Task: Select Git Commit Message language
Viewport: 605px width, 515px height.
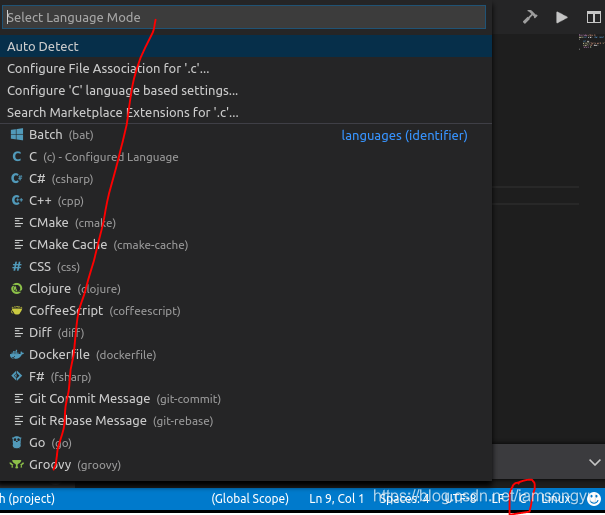Action: [x=246, y=399]
